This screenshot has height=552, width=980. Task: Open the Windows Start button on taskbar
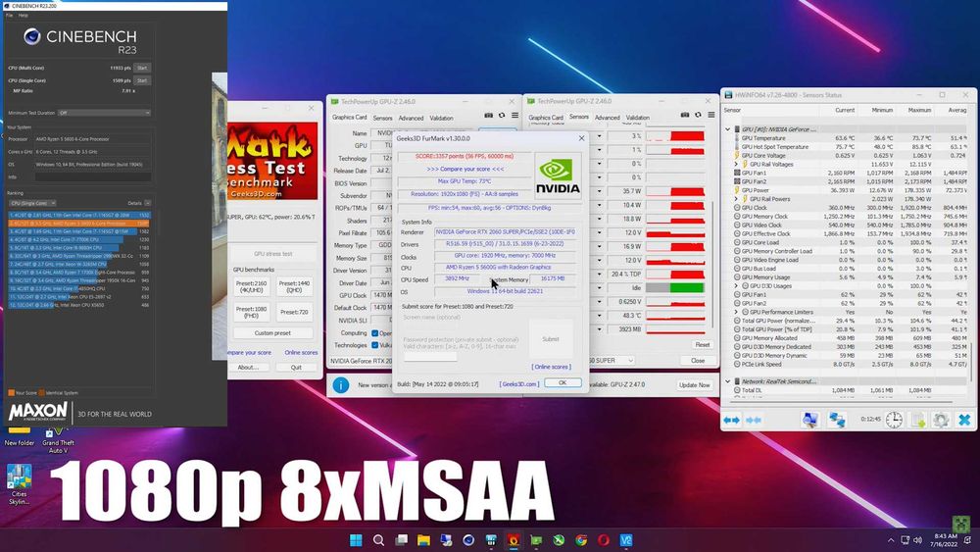(x=356, y=540)
